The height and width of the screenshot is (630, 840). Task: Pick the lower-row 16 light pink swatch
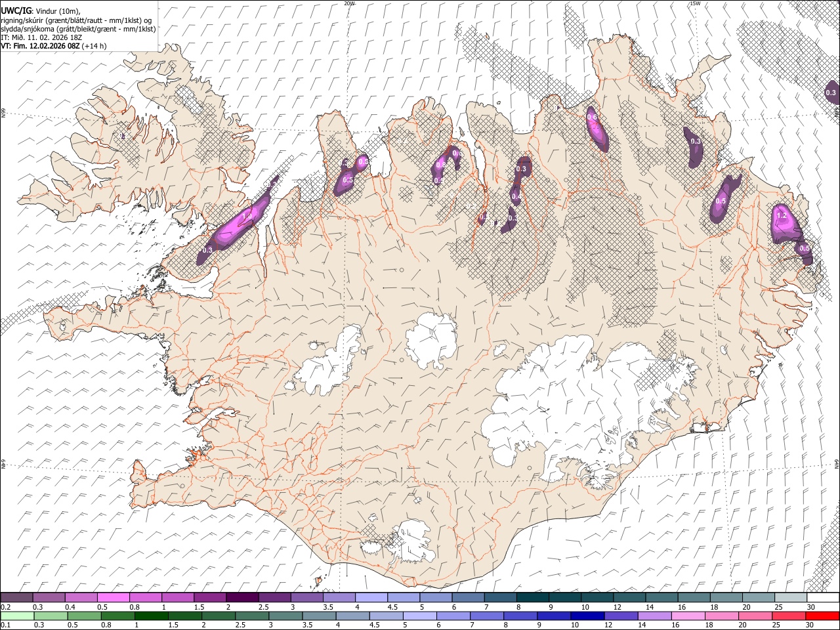[688, 616]
